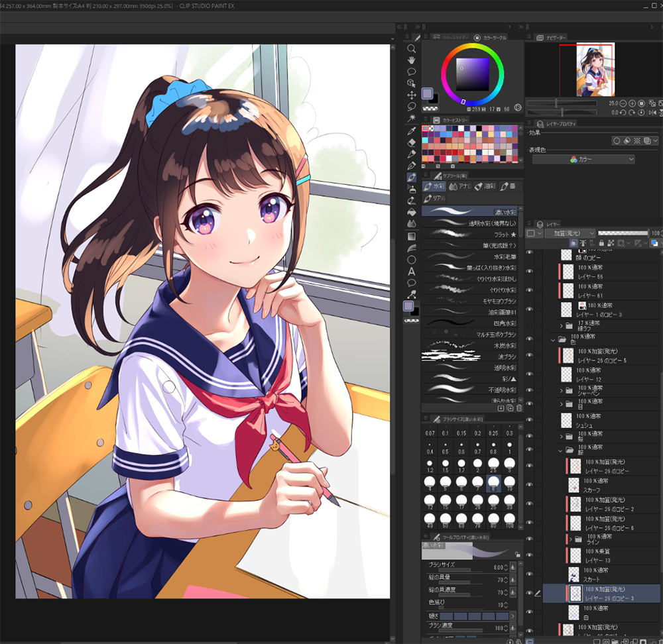This screenshot has height=644, width=663.
Task: Select the Gradient tool
Action: 411,236
